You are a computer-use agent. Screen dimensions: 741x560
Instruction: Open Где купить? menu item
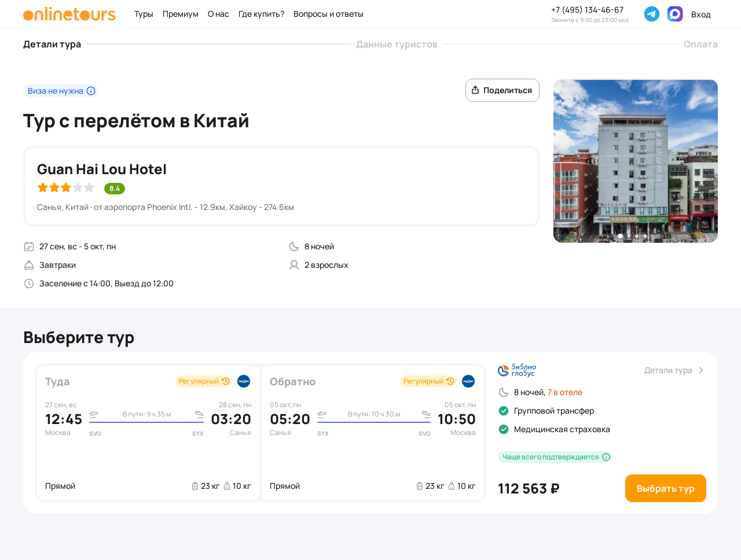coord(261,14)
